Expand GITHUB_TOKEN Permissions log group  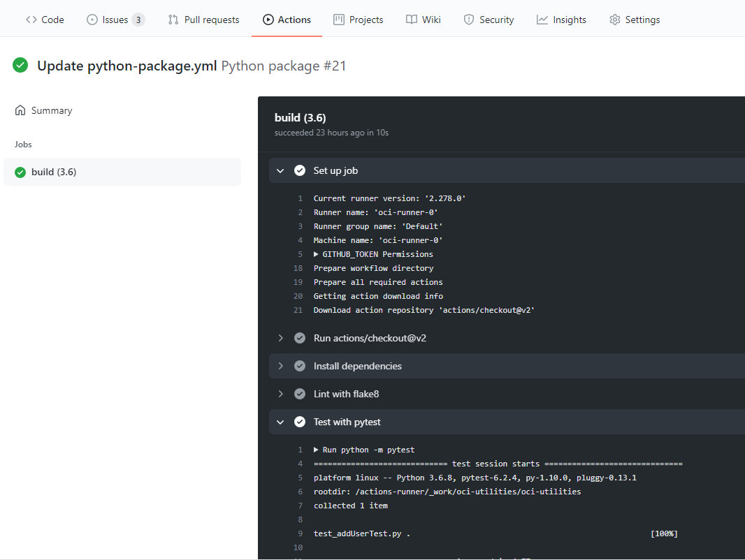coord(317,254)
